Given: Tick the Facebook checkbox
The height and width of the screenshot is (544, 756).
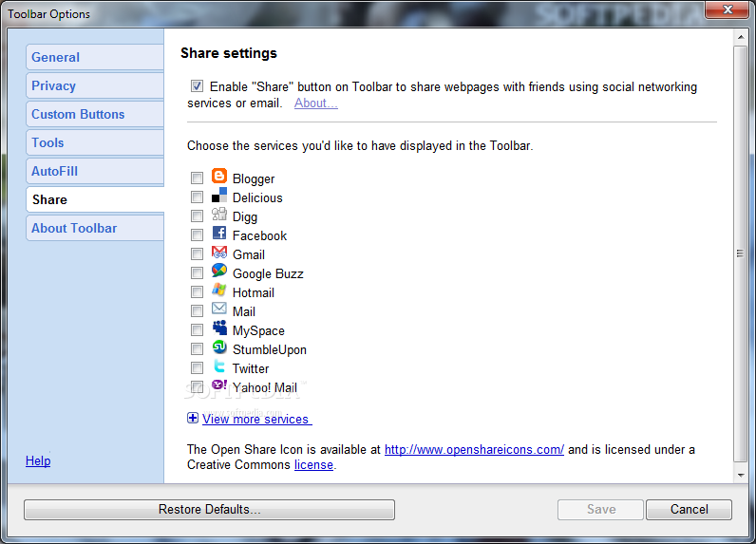Looking at the screenshot, I should click(197, 235).
